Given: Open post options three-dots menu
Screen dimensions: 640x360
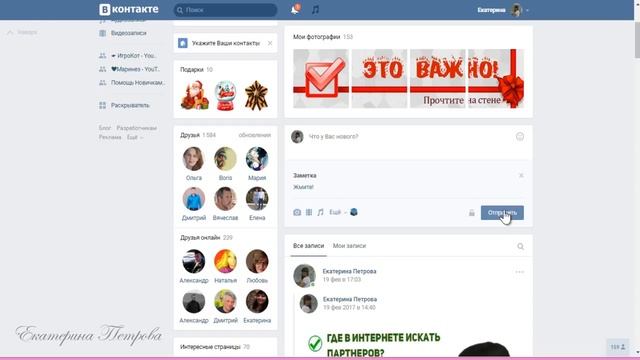Looking at the screenshot, I should [519, 272].
